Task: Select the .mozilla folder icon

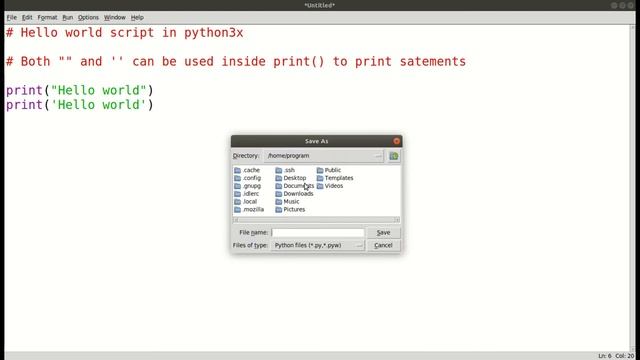Action: point(238,209)
